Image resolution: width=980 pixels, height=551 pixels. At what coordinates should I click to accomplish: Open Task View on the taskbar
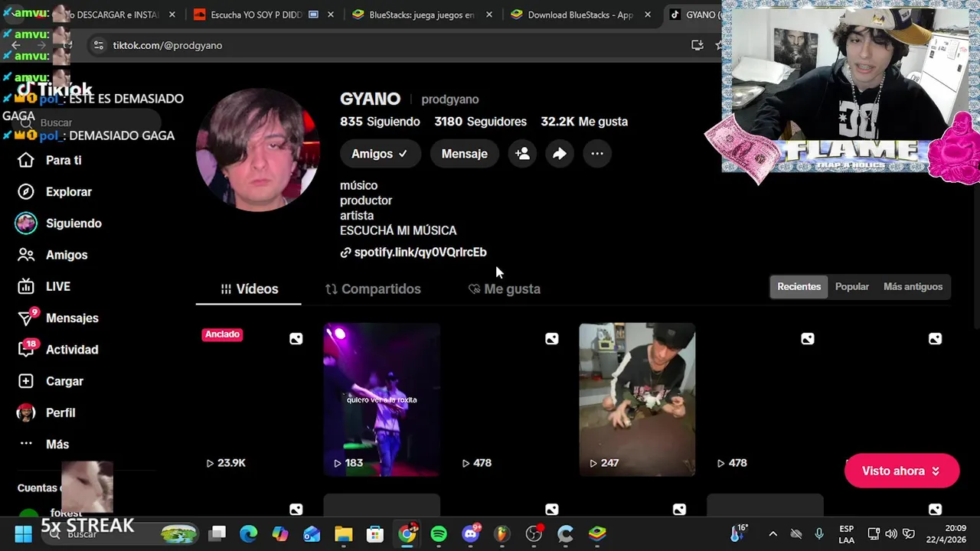click(x=218, y=534)
